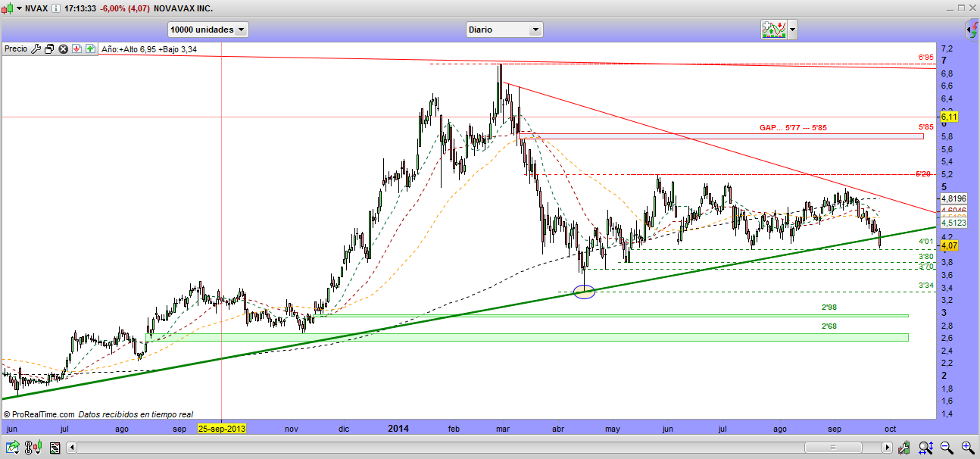The width and height of the screenshot is (980, 459).
Task: Click the list icon in the bottom-left bar
Action: coord(54,448)
